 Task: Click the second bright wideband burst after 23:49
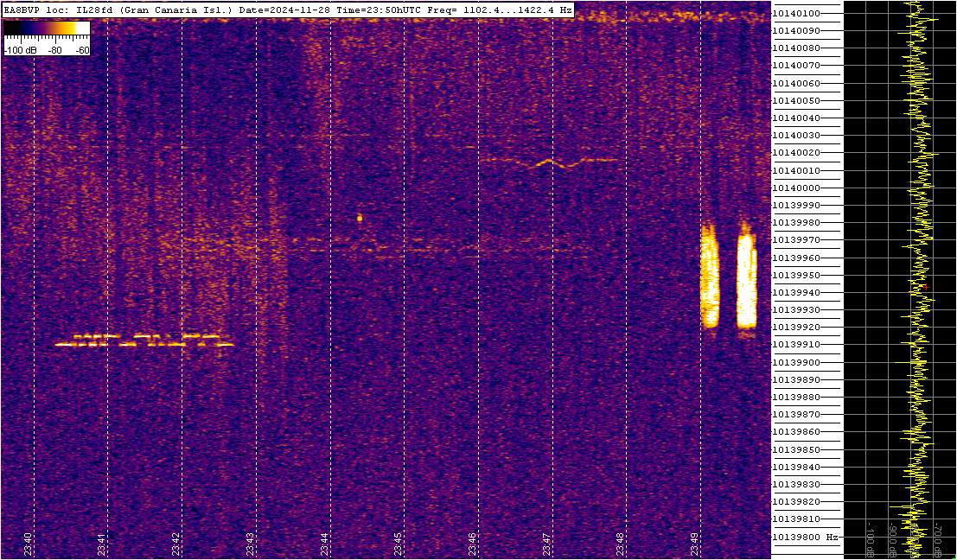click(x=746, y=275)
